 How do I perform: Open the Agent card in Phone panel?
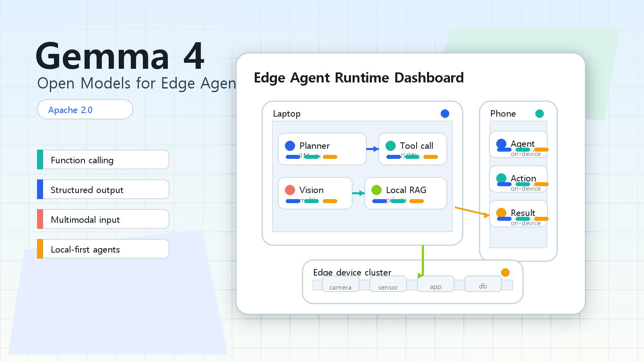tap(518, 144)
